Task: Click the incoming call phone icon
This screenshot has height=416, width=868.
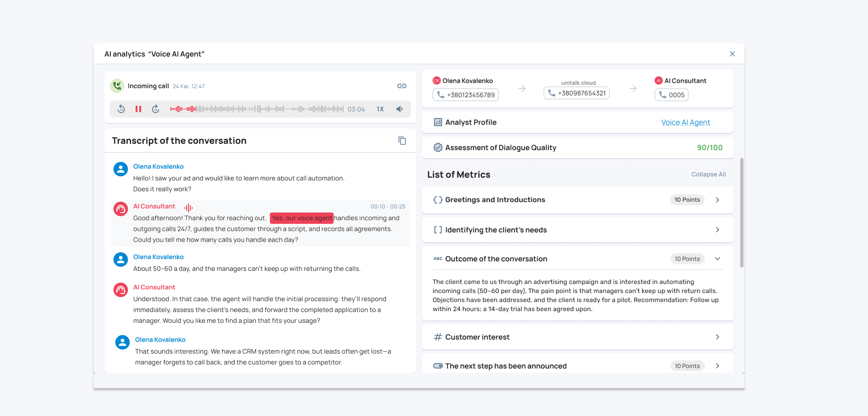Action: pos(117,86)
